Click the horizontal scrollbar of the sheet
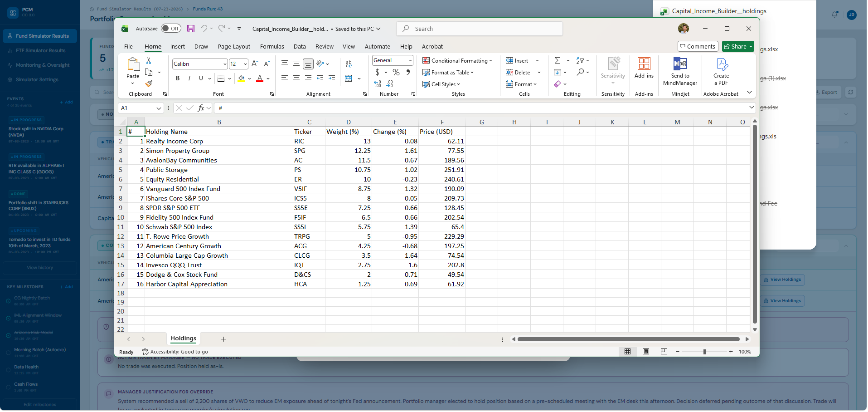 click(x=629, y=339)
